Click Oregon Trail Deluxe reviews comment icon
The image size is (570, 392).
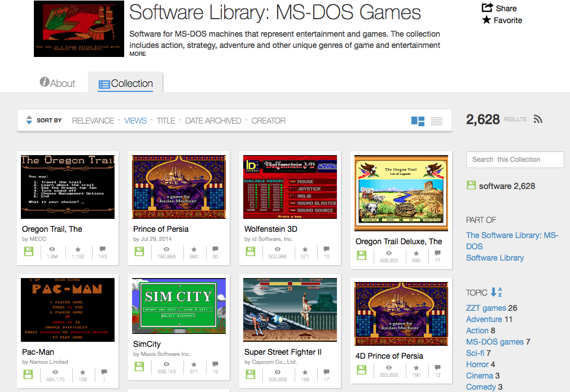point(438,253)
